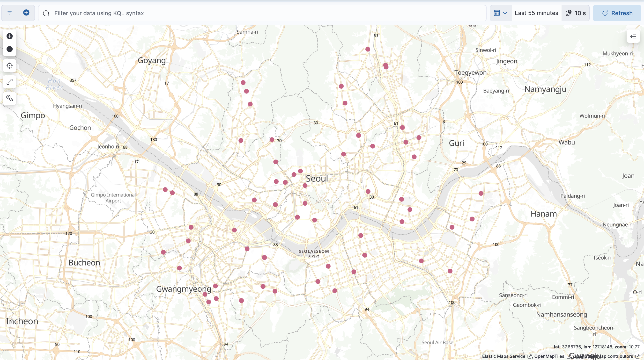Select the data point right of Gwangmyeong label
The width and height of the screenshot is (644, 360).
coord(215,286)
